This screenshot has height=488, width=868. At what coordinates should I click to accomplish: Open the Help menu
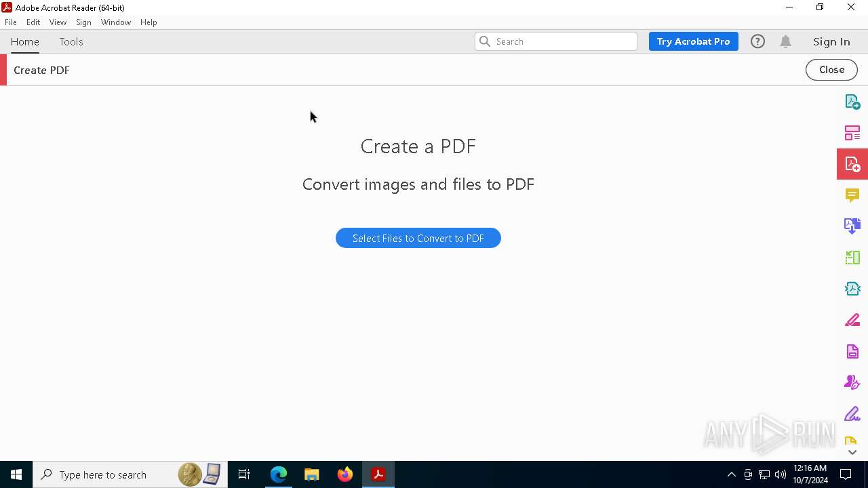click(149, 22)
